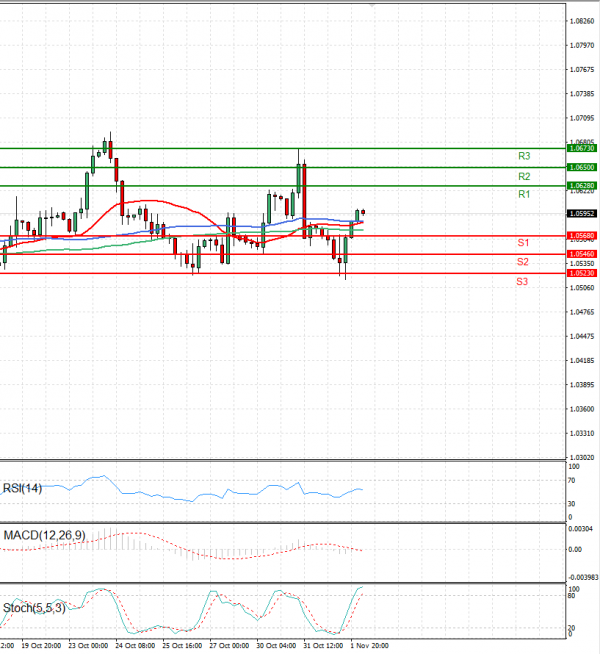Select the 1.05680 support price tag
600x654 pixels.
pos(582,236)
